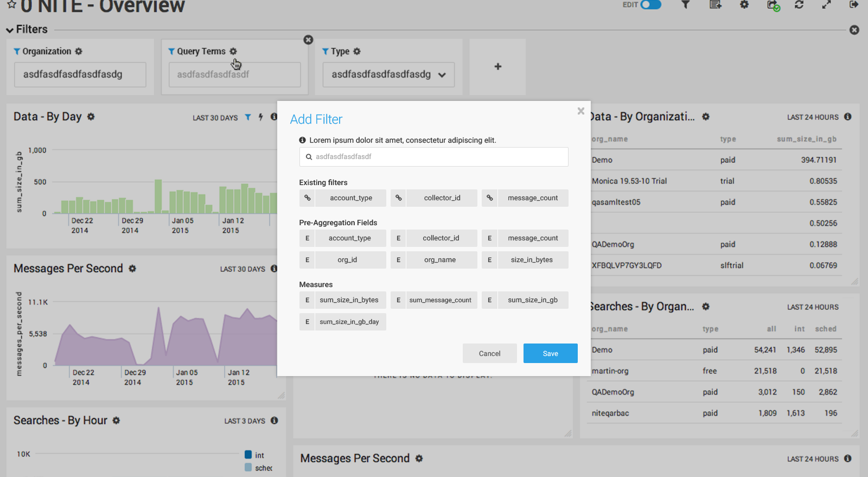The image size is (868, 477).
Task: Choose measure sum_size_in_bytes
Action: tap(343, 300)
